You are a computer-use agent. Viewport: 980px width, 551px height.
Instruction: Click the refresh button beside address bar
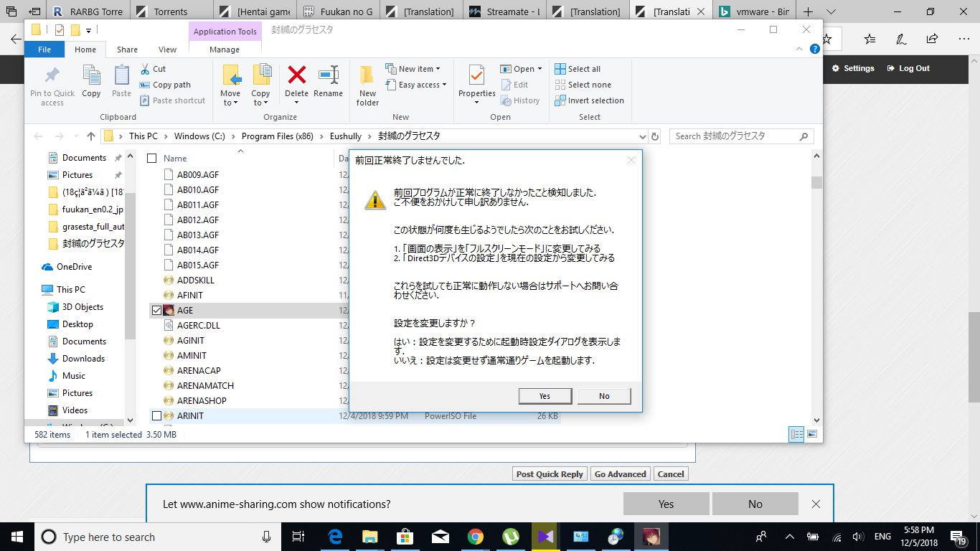654,136
